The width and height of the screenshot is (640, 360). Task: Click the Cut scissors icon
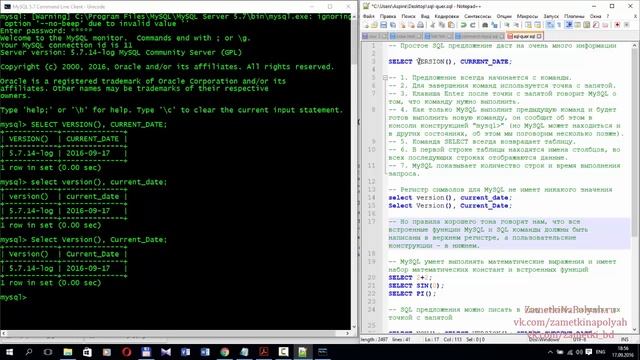click(x=433, y=25)
